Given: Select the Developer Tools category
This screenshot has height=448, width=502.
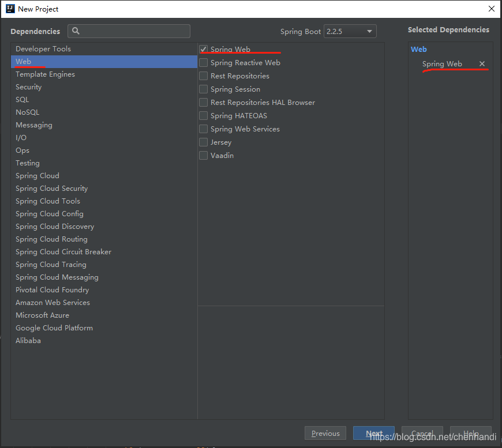Looking at the screenshot, I should pyautogui.click(x=104, y=48).
